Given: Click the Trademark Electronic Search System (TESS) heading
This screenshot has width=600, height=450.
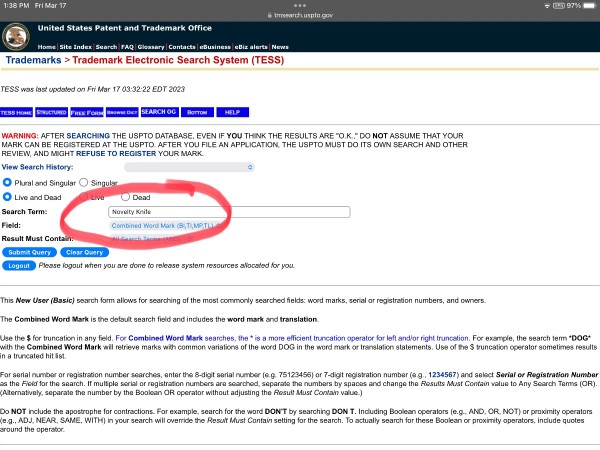Looking at the screenshot, I should click(x=178, y=60).
